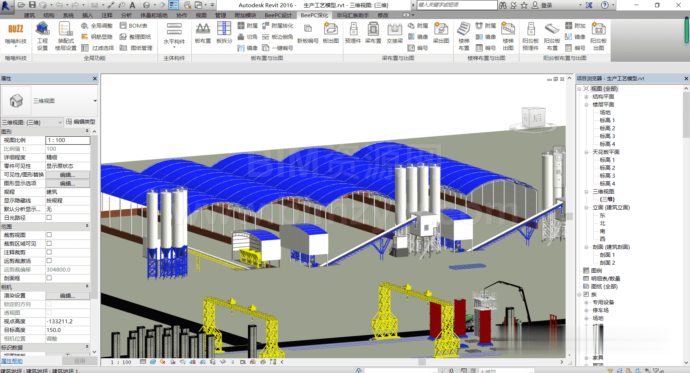690x373 pixels.
Task: Click the save icon in quick access toolbar
Action: (32, 5)
